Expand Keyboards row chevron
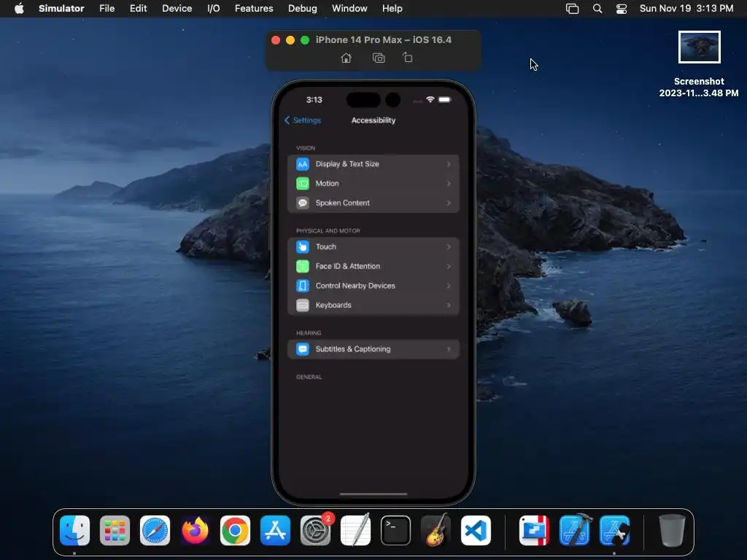 click(x=449, y=306)
